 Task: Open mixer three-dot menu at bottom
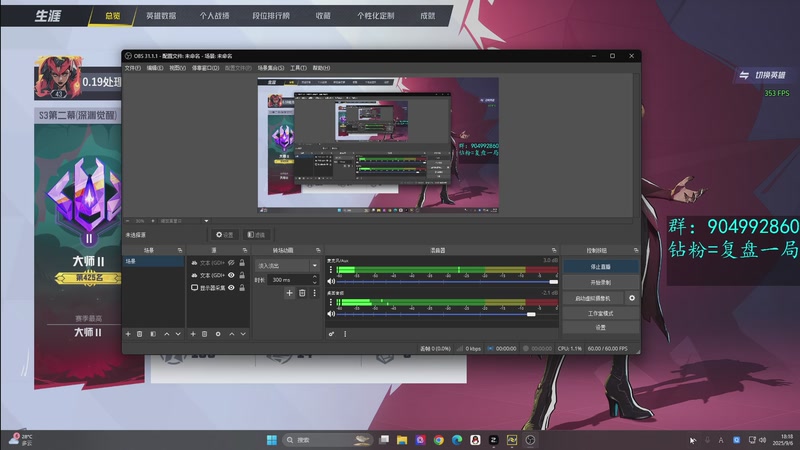[345, 334]
